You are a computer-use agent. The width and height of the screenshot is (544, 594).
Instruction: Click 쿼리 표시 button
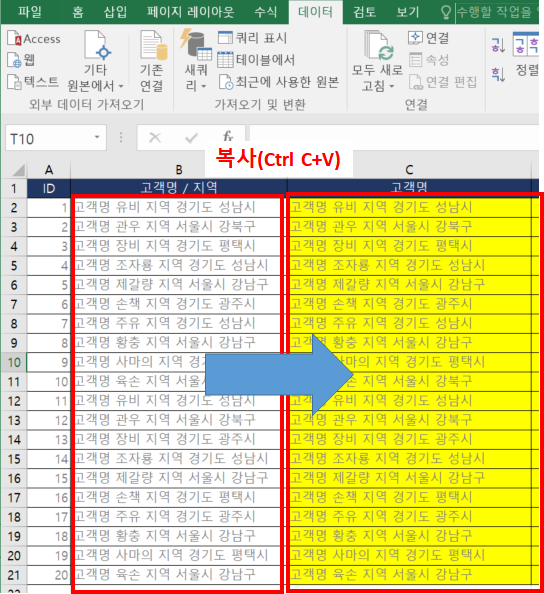coord(253,38)
